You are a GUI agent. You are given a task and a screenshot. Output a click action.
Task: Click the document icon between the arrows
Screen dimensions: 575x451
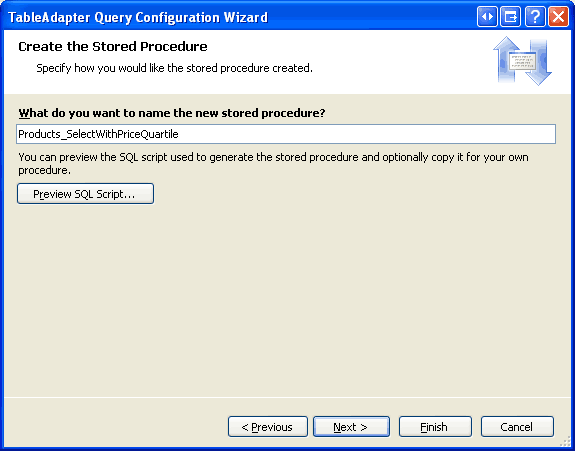pyautogui.click(x=523, y=61)
